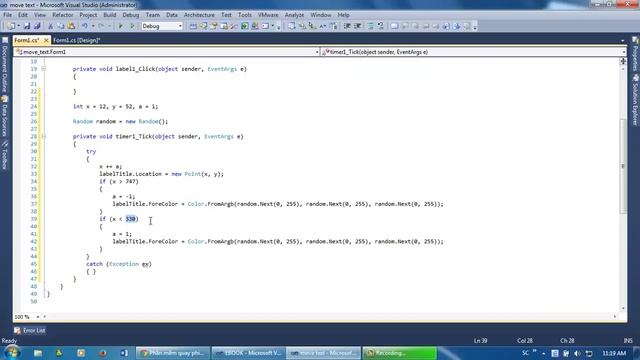Screen dimensions: 640x360
Task: Open the Analyze menu
Action: (294, 15)
